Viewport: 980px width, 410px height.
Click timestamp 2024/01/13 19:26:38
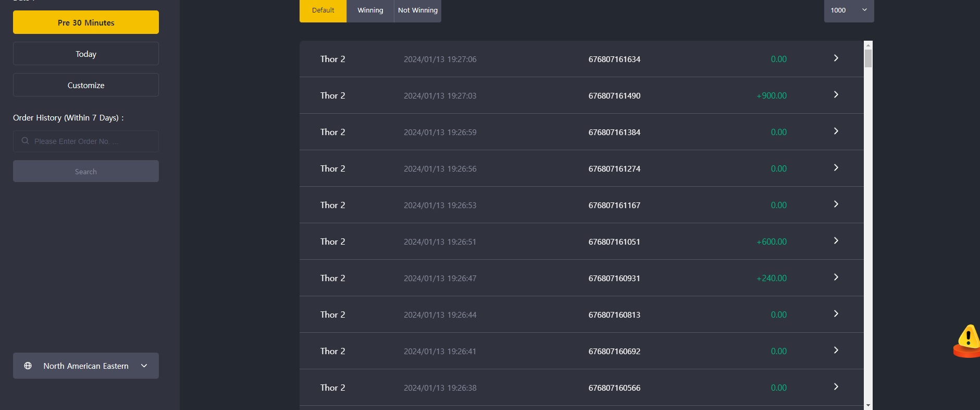pyautogui.click(x=440, y=388)
